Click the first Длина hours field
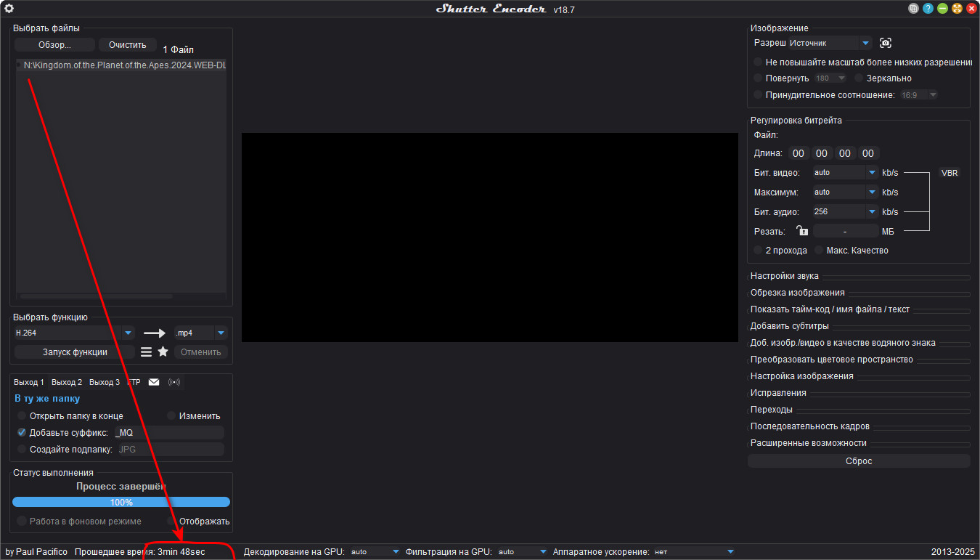This screenshot has width=980, height=560. coord(799,153)
